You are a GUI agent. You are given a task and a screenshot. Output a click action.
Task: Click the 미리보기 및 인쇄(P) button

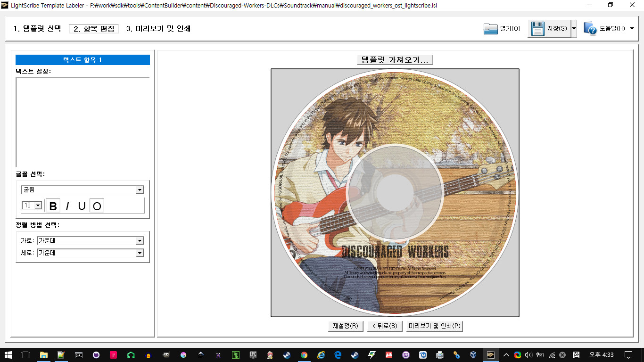(x=435, y=326)
